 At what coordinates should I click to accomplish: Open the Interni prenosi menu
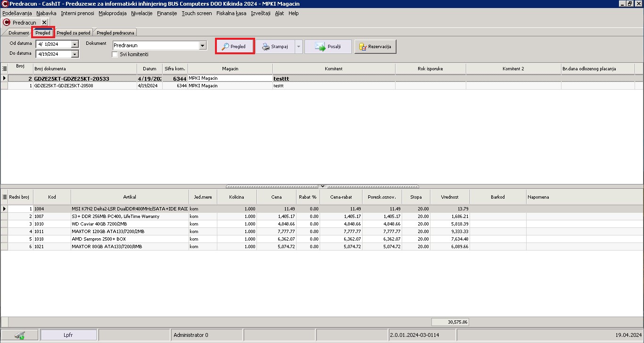click(x=78, y=13)
